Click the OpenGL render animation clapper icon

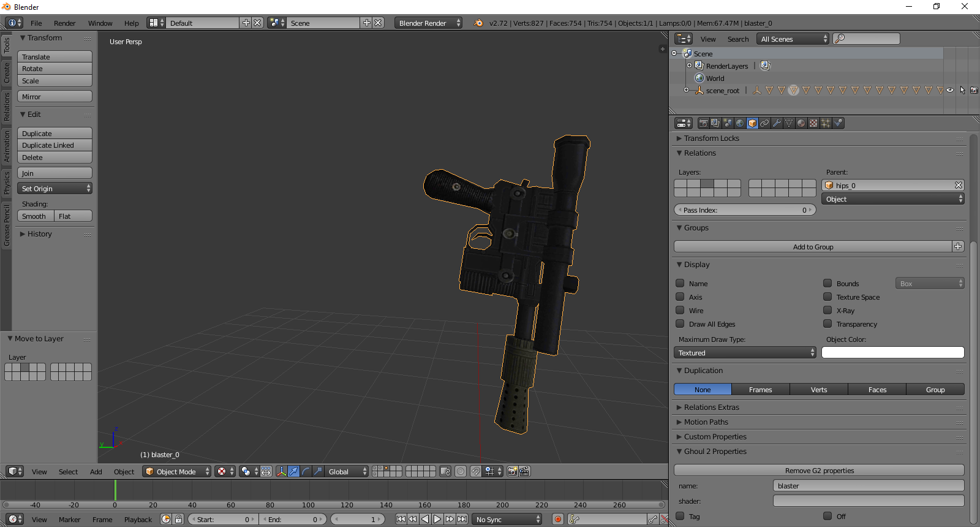524,471
